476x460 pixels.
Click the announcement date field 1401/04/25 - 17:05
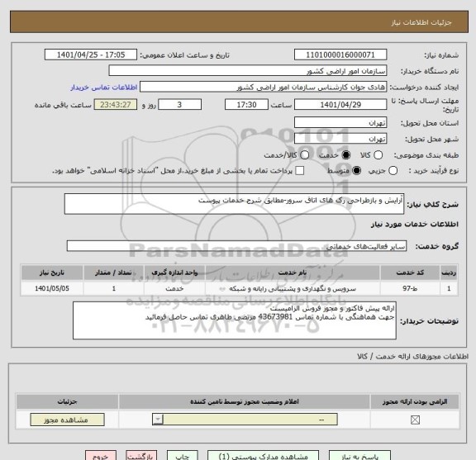[91, 55]
